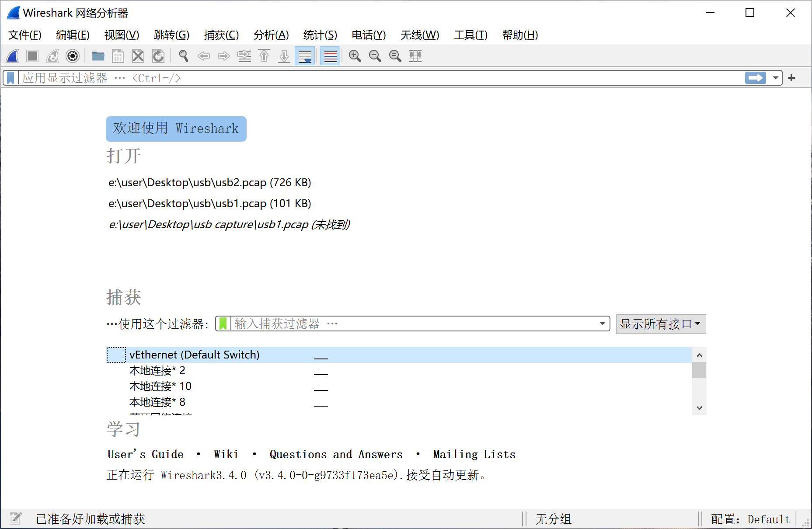This screenshot has width=812, height=529.
Task: Select the 本地连接* 2 interface
Action: click(x=399, y=371)
